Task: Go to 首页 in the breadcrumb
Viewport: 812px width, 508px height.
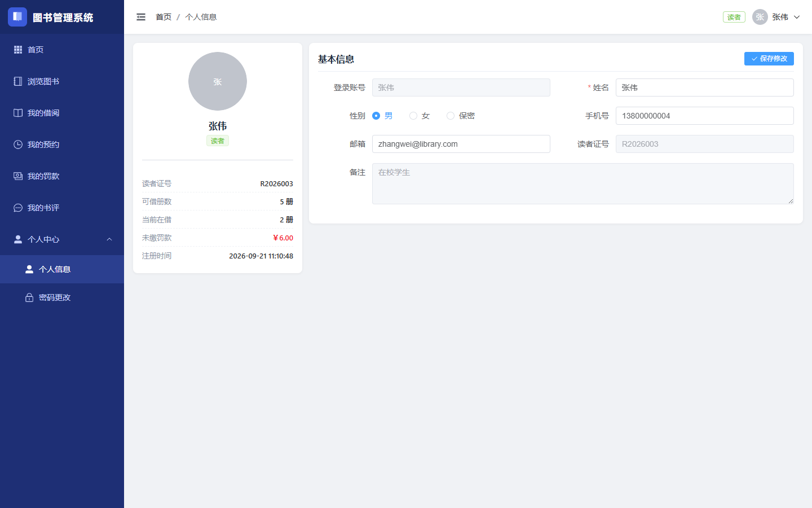Action: coord(164,17)
